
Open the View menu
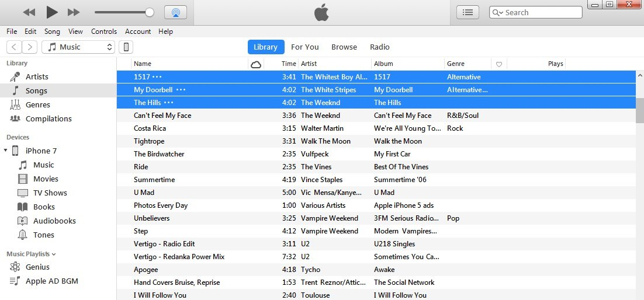pos(75,31)
